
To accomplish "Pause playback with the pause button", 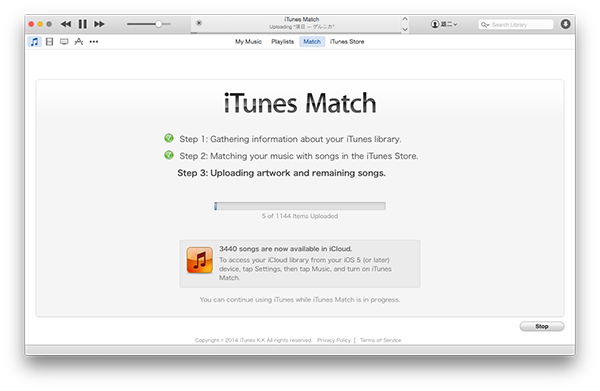I will [x=83, y=24].
